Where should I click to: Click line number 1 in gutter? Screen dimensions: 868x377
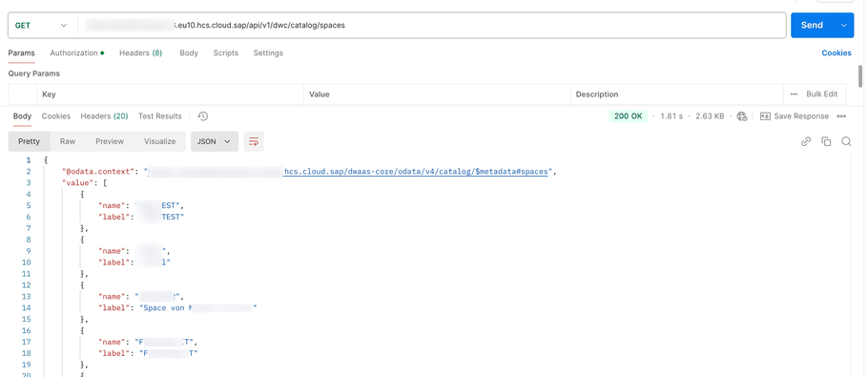[29, 160]
